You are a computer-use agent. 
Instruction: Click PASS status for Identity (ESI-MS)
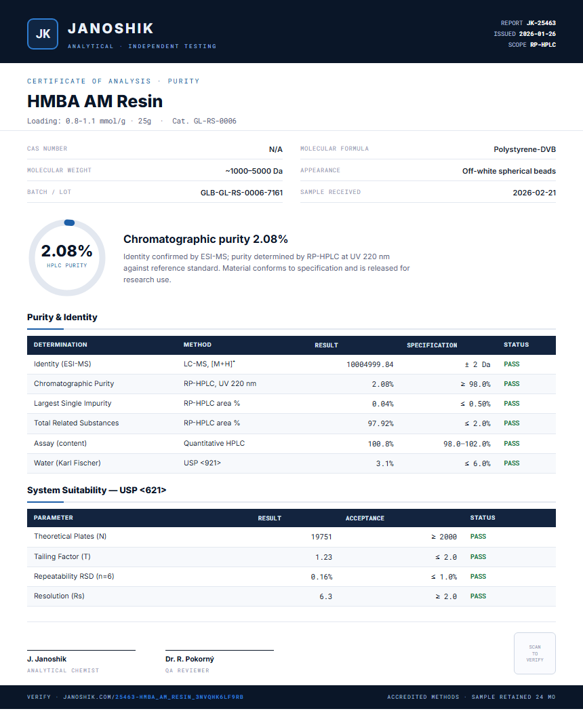pyautogui.click(x=512, y=364)
